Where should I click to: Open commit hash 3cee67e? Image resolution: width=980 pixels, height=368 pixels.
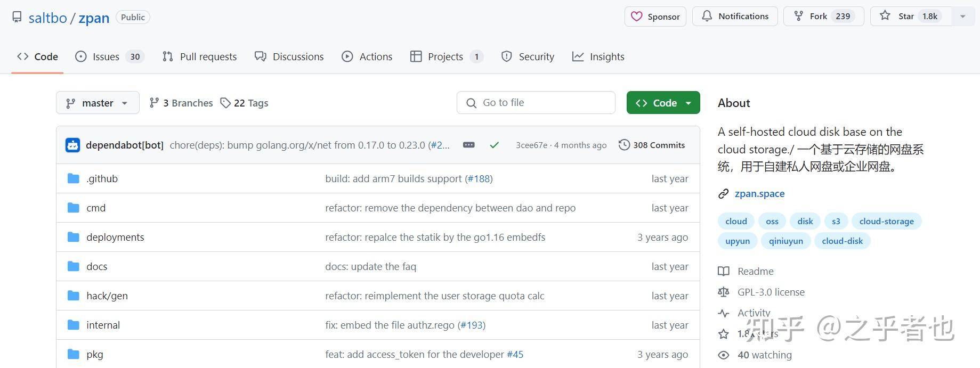click(531, 145)
